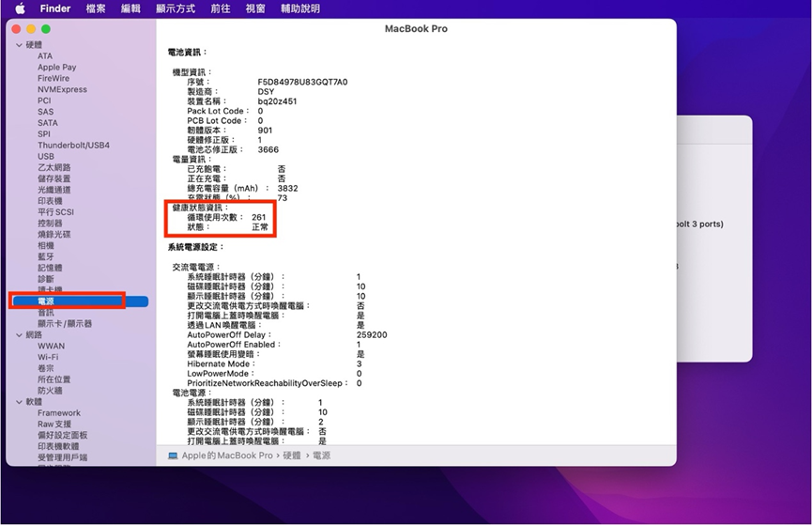Click AutoPowerOff Delay value 259200
Image resolution: width=812 pixels, height=525 pixels.
(372, 334)
